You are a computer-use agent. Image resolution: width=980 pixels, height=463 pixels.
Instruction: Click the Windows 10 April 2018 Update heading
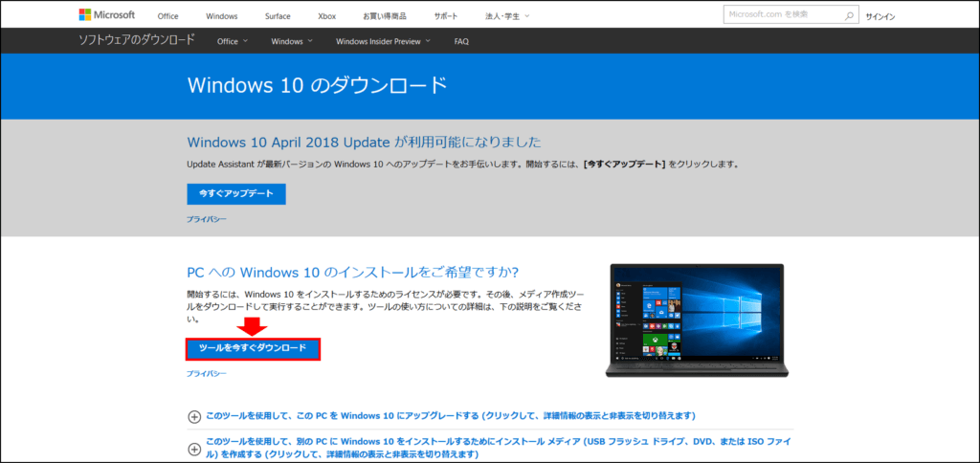pyautogui.click(x=364, y=142)
